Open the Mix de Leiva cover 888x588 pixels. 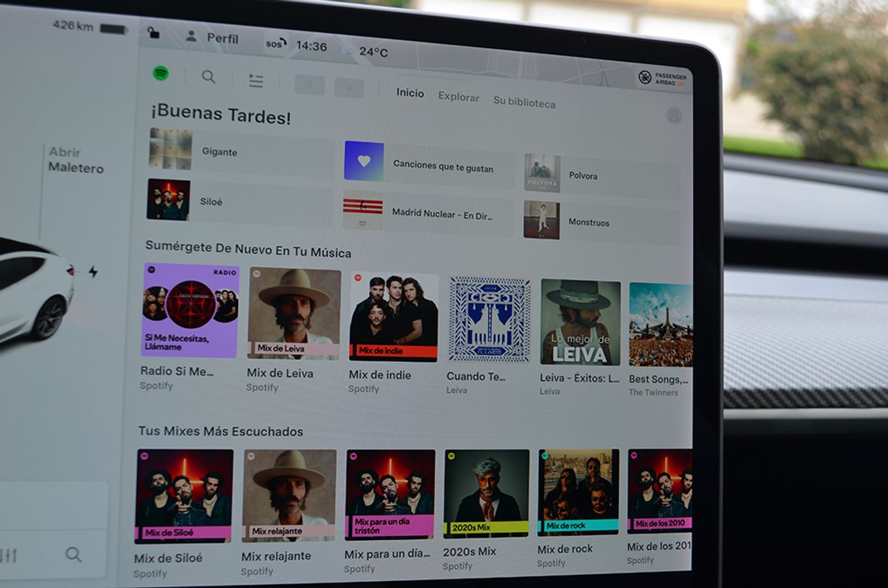(294, 313)
